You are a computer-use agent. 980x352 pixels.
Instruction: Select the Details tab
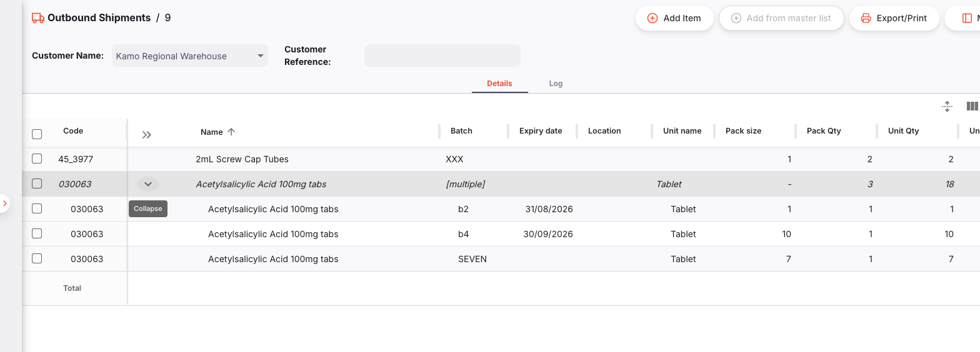[x=499, y=83]
